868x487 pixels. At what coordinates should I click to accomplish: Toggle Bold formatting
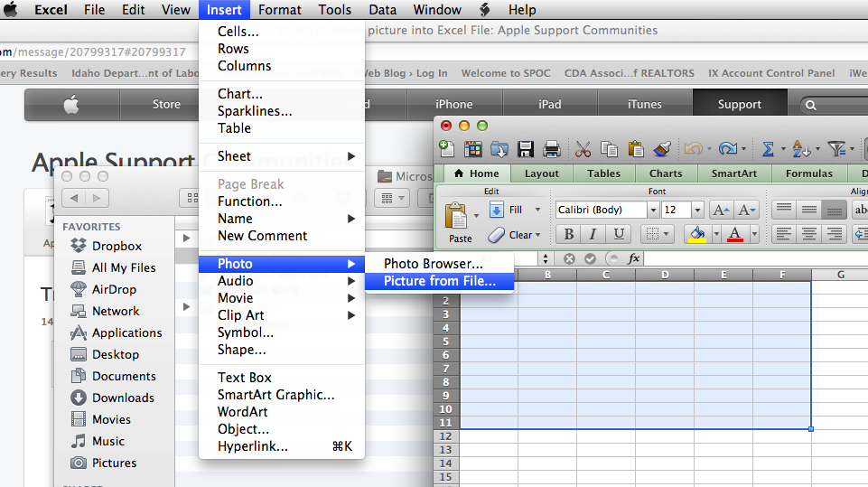(568, 234)
